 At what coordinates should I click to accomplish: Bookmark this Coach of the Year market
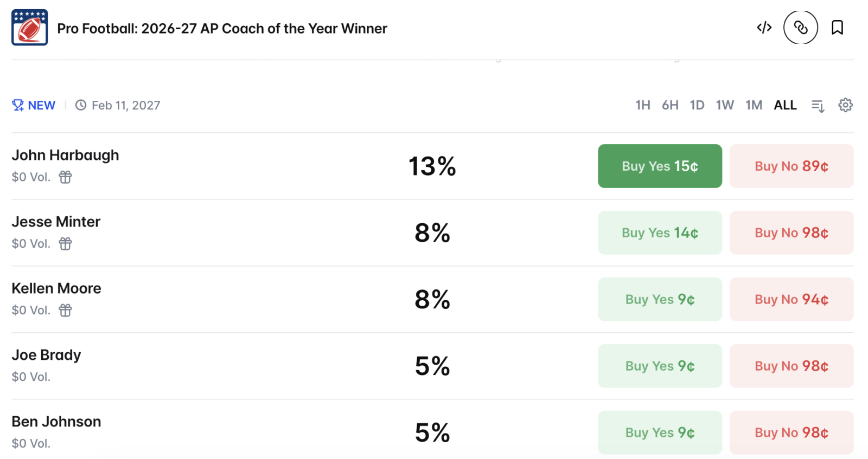[x=837, y=28]
